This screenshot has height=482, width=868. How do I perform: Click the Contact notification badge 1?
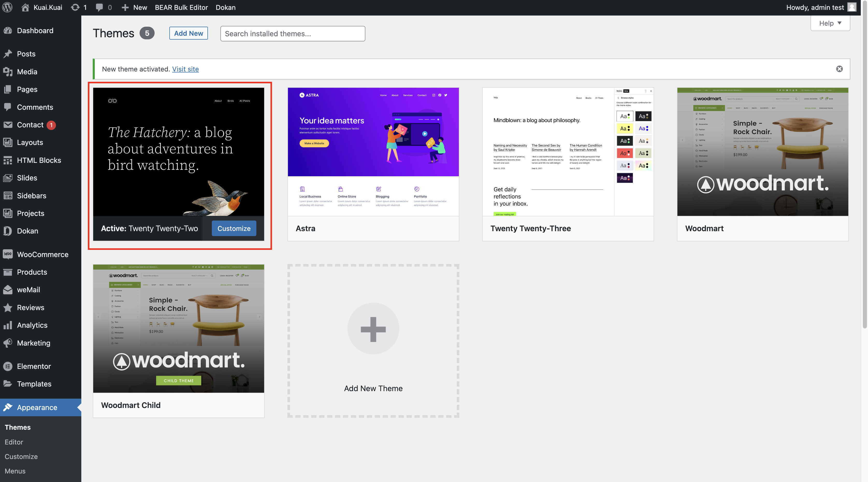tap(51, 125)
